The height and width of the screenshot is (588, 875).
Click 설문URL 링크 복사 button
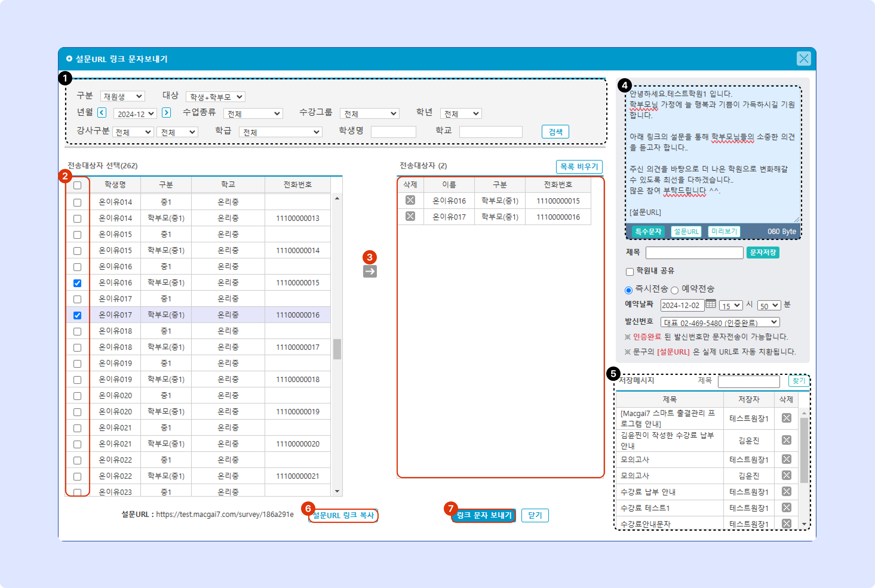click(x=343, y=515)
